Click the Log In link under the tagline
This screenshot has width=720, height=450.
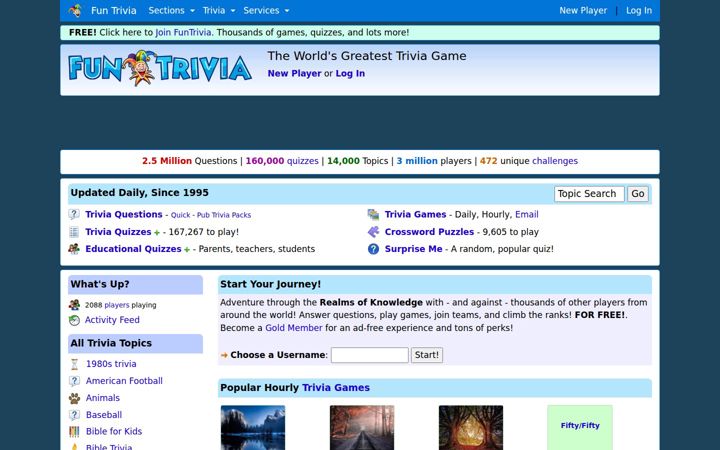click(350, 73)
